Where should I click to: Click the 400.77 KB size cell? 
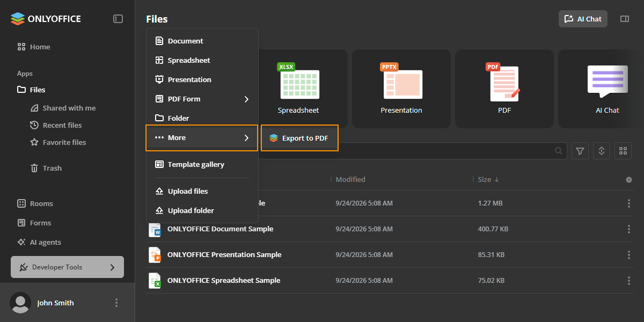click(x=493, y=229)
